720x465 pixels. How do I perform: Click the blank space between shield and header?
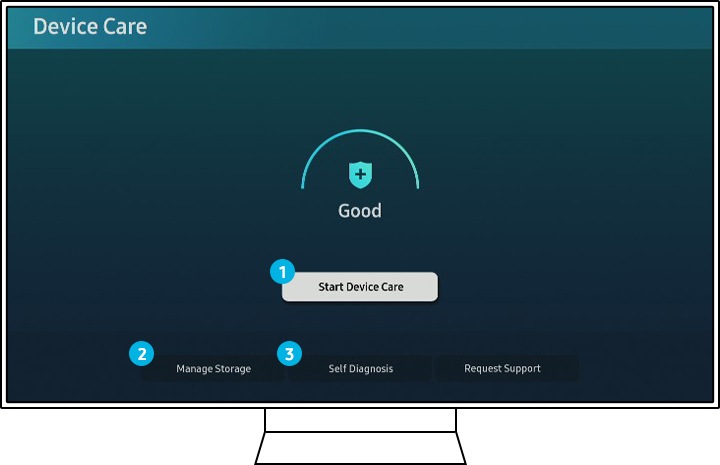click(x=360, y=90)
